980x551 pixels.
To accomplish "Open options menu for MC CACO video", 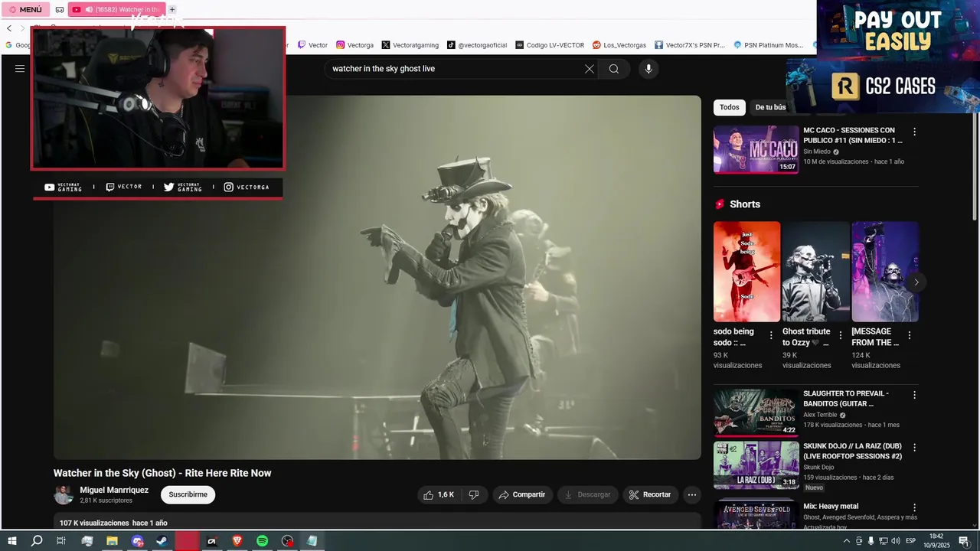I will pyautogui.click(x=914, y=132).
